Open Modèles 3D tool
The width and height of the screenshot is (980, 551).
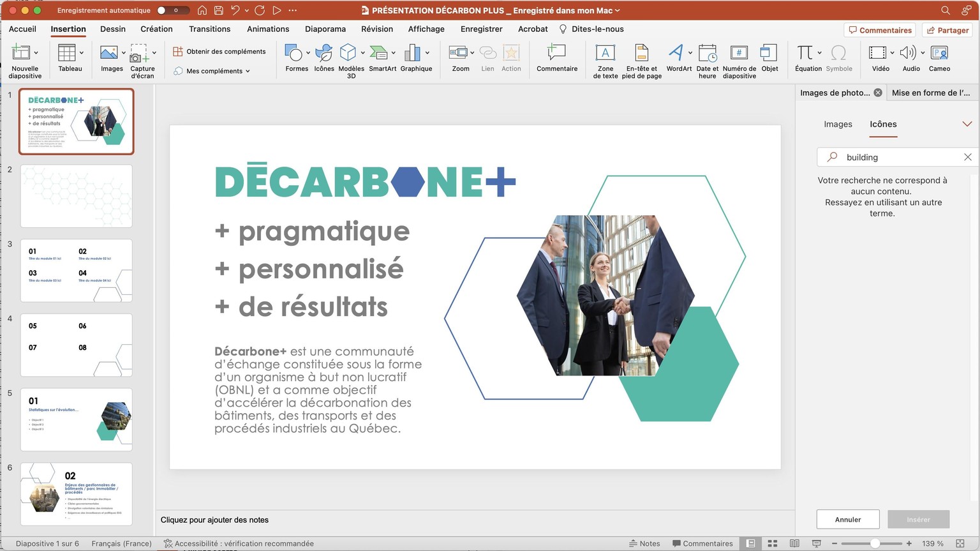pyautogui.click(x=348, y=52)
